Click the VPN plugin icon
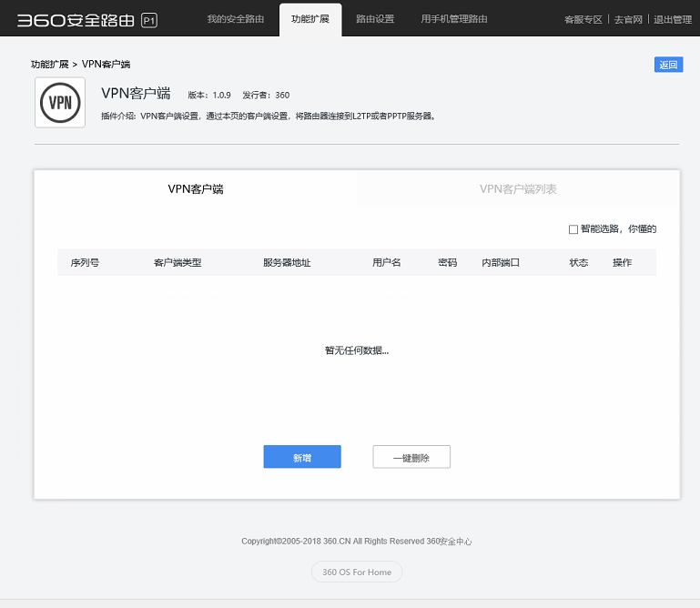The image size is (700, 608). tap(60, 103)
